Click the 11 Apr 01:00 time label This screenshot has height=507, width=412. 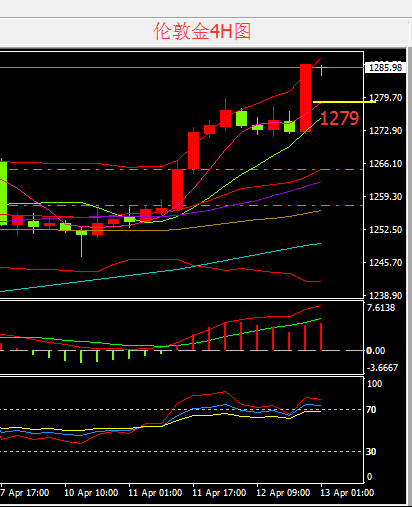point(155,493)
